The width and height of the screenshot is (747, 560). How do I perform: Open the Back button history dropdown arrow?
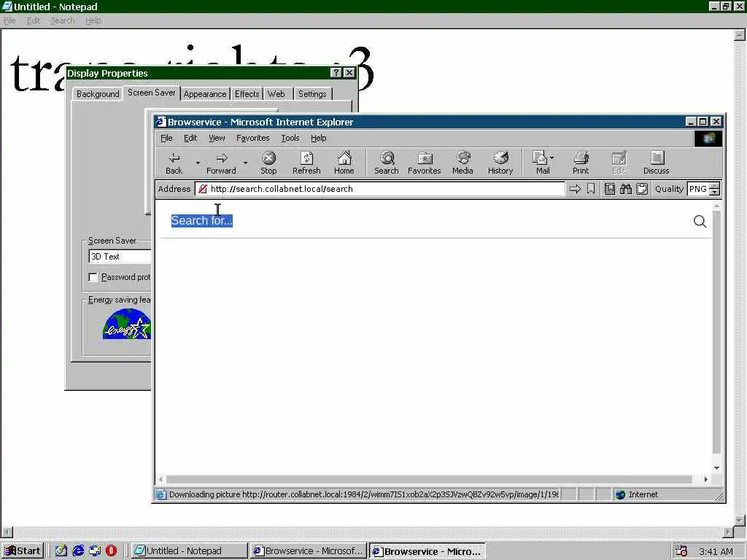(198, 163)
